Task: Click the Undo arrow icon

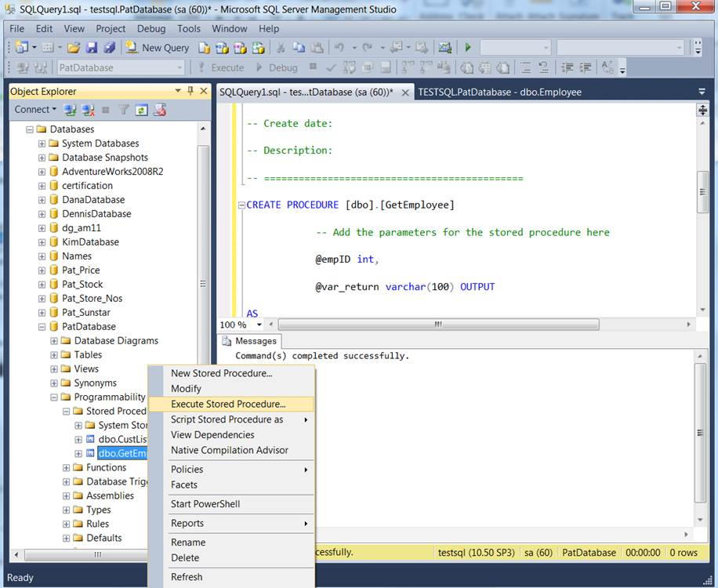Action: tap(339, 47)
